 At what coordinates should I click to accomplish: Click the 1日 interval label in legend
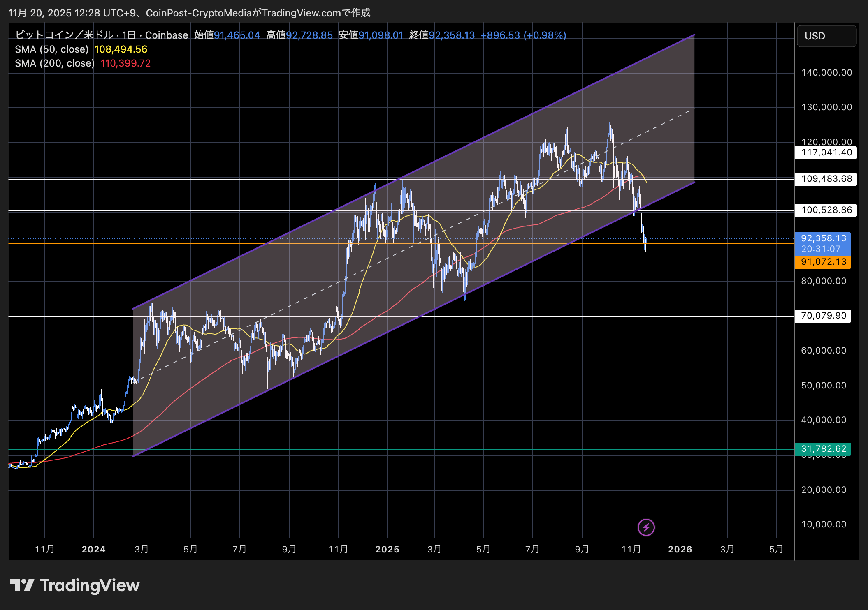[129, 35]
